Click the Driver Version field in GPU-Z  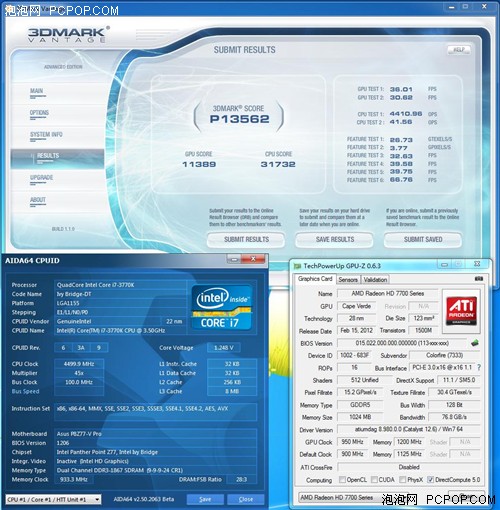[409, 429]
